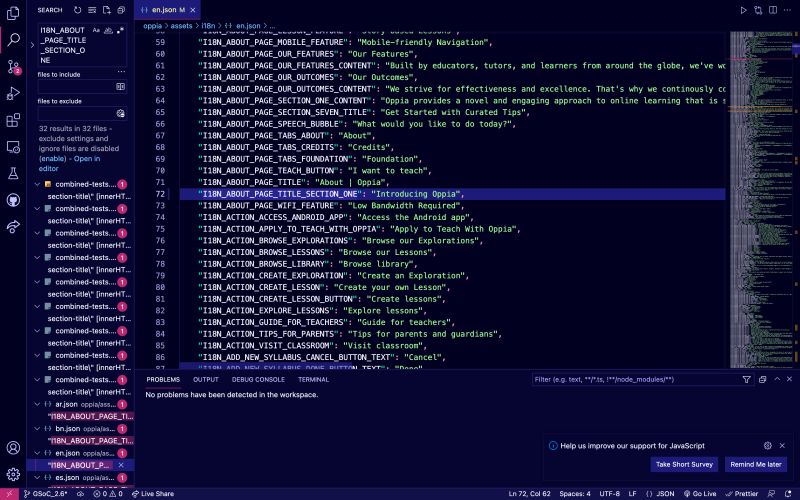Click the feedback icon in status bar
This screenshot has height=500, width=800.
pyautogui.click(x=772, y=494)
